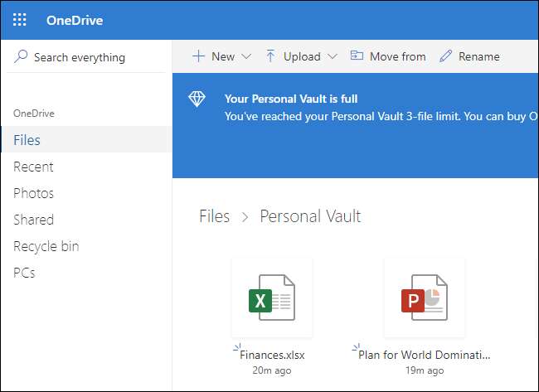
Task: Select PCs in the sidebar
Action: (24, 273)
